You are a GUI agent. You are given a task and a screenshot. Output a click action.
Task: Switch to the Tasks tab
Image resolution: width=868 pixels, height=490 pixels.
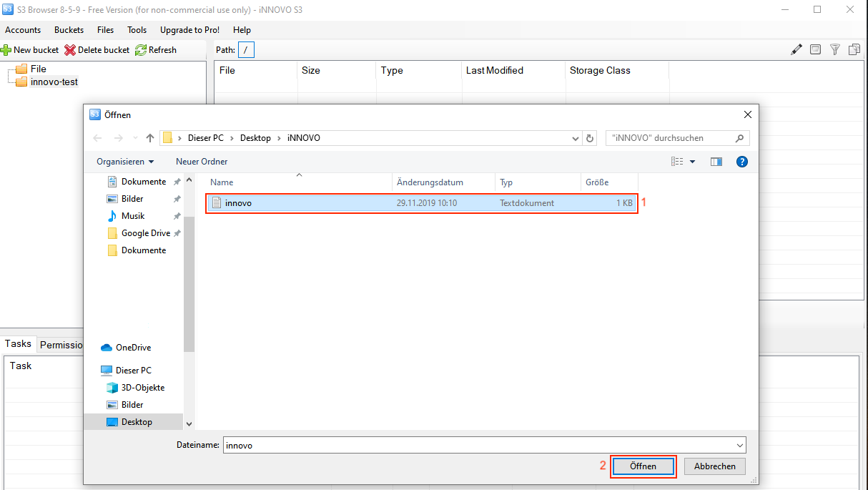pyautogui.click(x=18, y=344)
